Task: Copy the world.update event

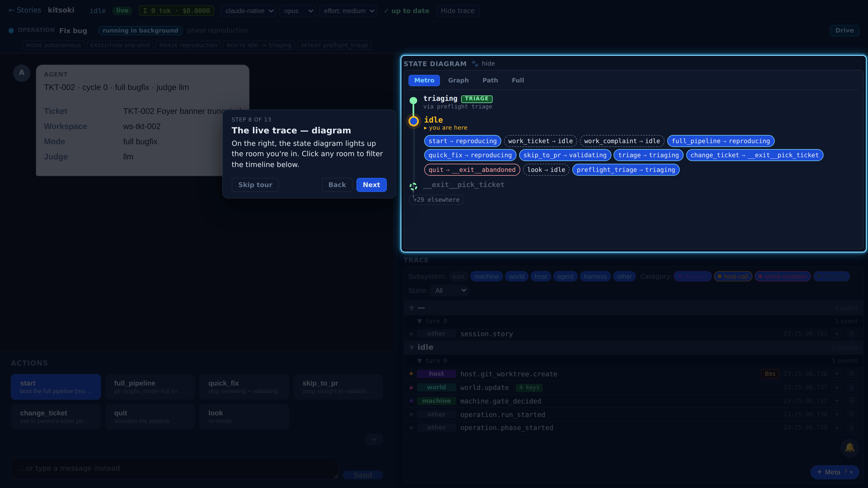Action: [x=852, y=387]
